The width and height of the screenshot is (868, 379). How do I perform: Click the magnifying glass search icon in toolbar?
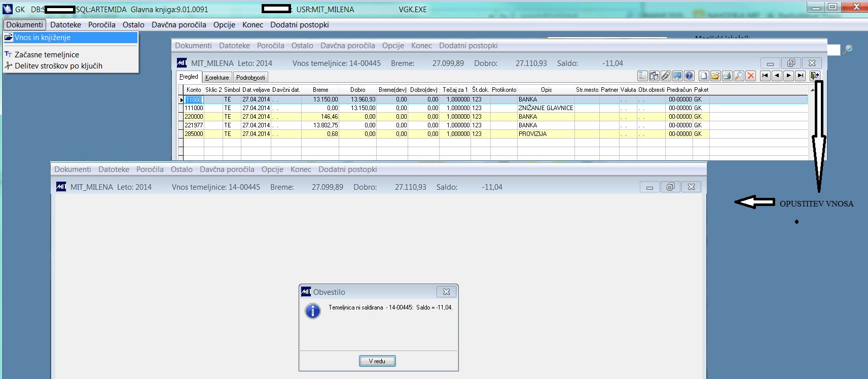coord(739,76)
